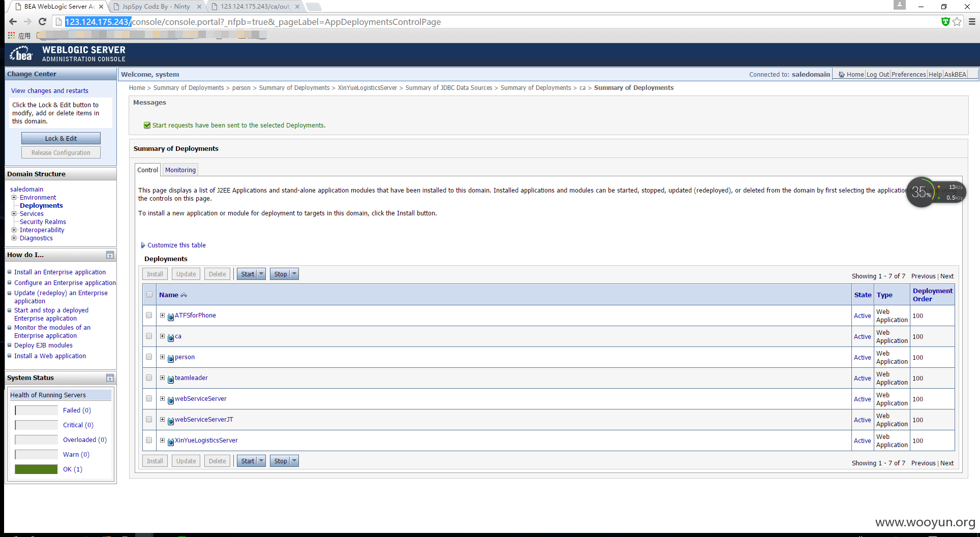Viewport: 980px width, 537px height.
Task: Switch to the 123.124.175.243/ca browser tab
Action: pyautogui.click(x=255, y=7)
